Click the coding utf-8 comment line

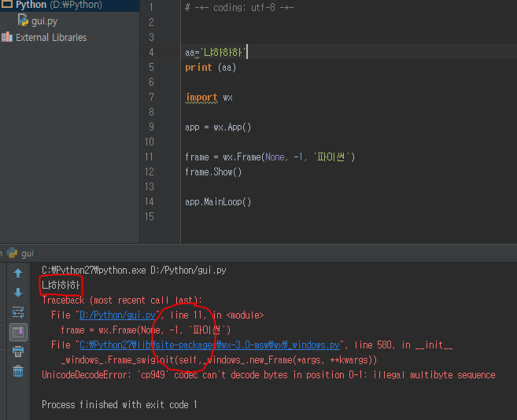click(x=239, y=8)
